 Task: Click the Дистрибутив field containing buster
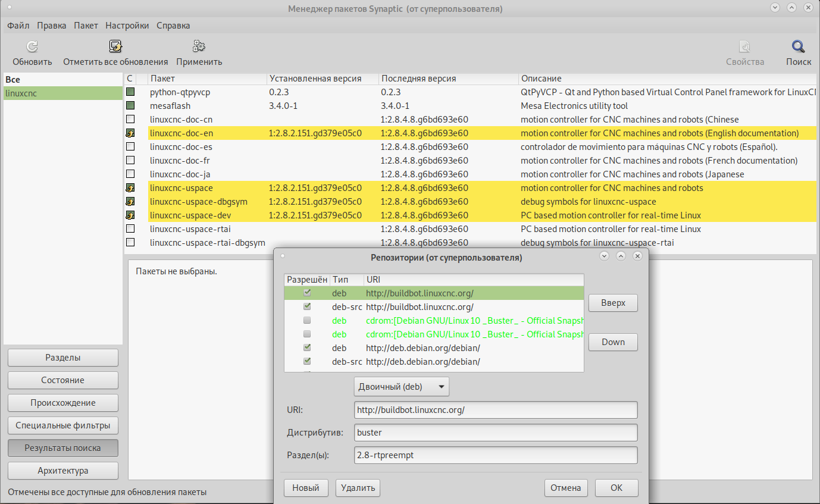(x=496, y=433)
